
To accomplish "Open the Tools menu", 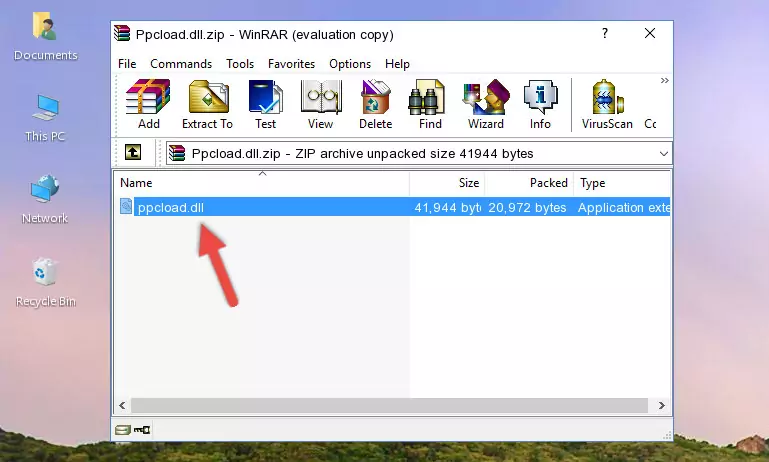I will pos(240,64).
